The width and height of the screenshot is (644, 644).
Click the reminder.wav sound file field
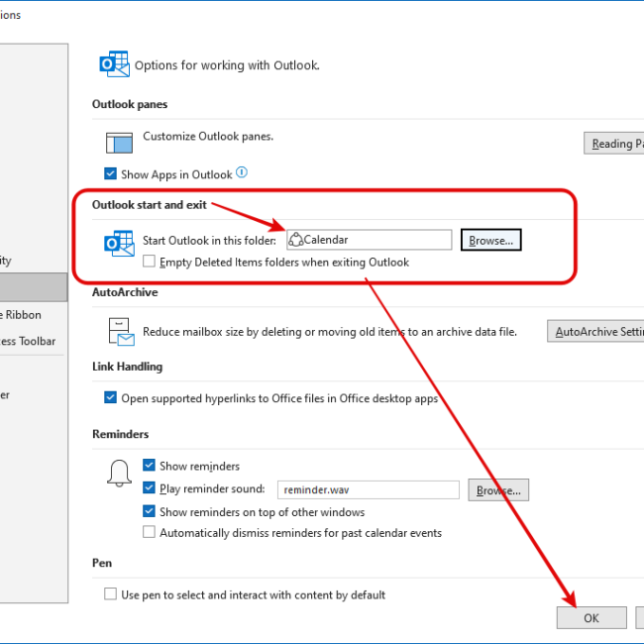pyautogui.click(x=368, y=490)
